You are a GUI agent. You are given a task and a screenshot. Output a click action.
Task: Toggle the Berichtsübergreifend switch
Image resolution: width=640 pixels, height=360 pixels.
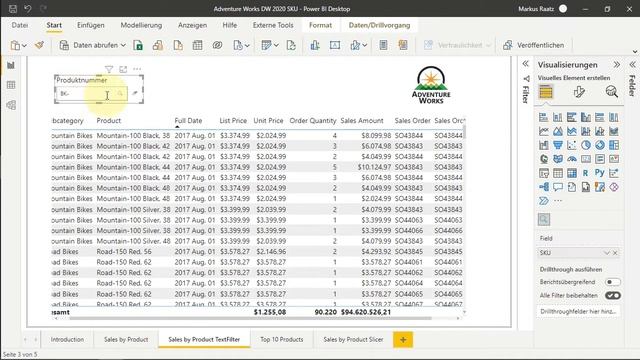pyautogui.click(x=612, y=282)
